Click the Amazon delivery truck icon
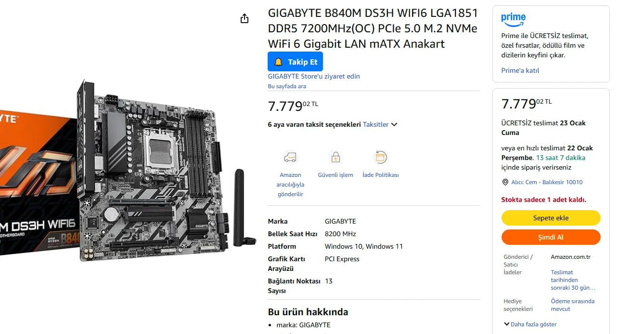The width and height of the screenshot is (644, 334). coord(290,157)
